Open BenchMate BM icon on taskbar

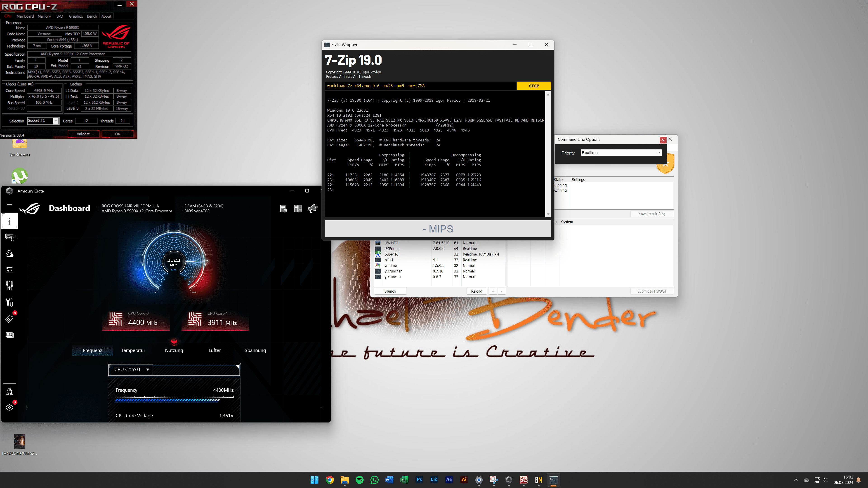point(538,480)
